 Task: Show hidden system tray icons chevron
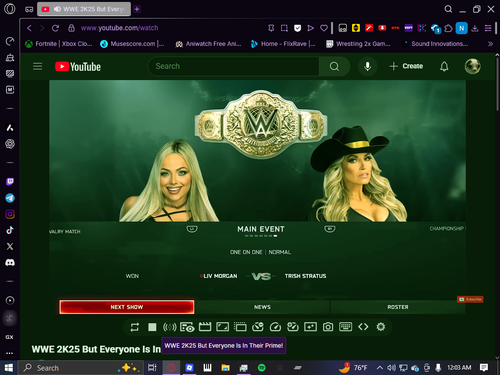point(379,368)
